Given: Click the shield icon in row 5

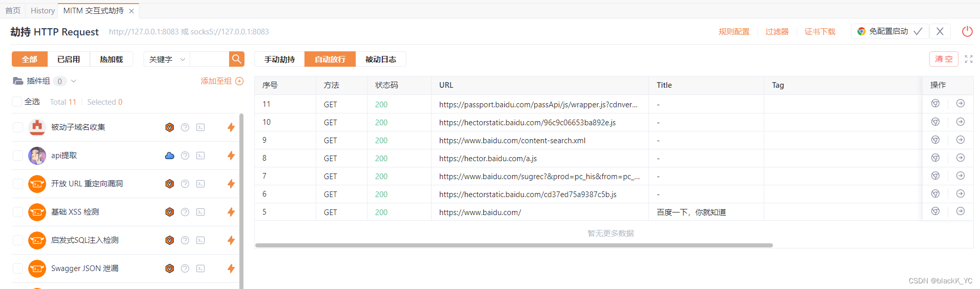Looking at the screenshot, I should coord(935,211).
